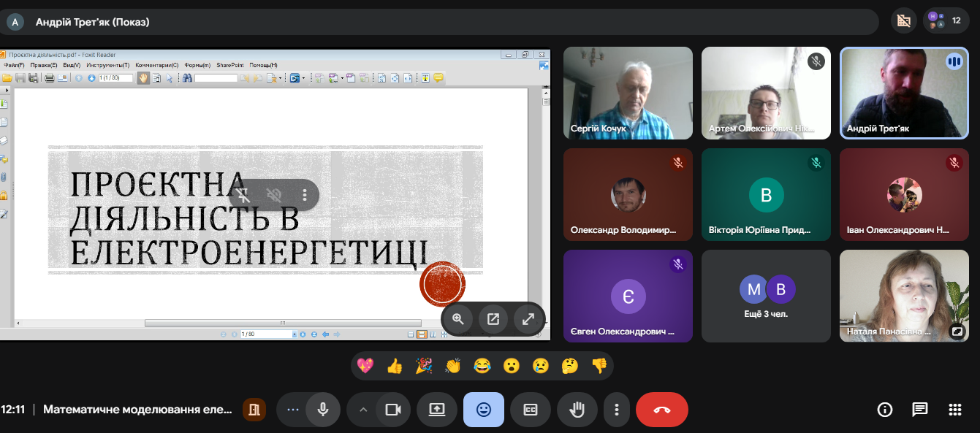Send the thumbs up reaction
The height and width of the screenshot is (433, 980).
(x=395, y=366)
